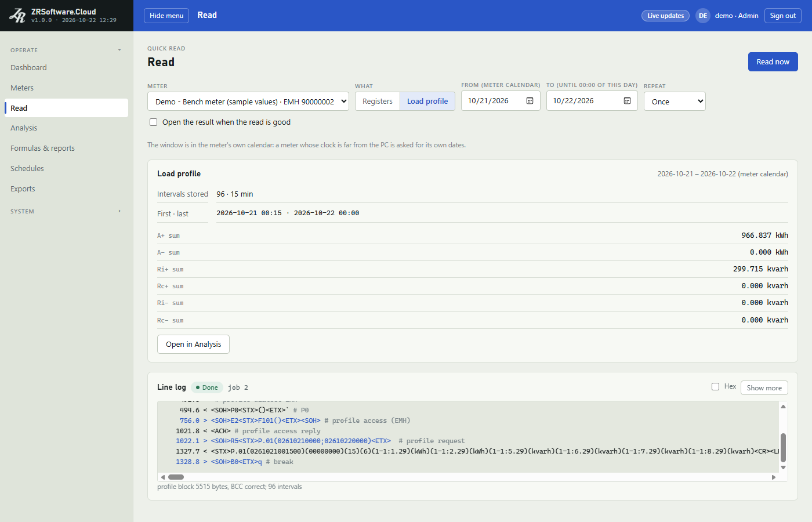
Task: Click the From date field 10/21/2026
Action: [501, 101]
